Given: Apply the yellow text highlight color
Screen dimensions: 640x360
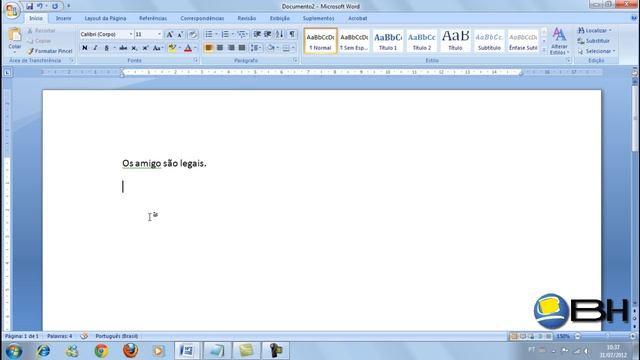Looking at the screenshot, I should [x=172, y=48].
